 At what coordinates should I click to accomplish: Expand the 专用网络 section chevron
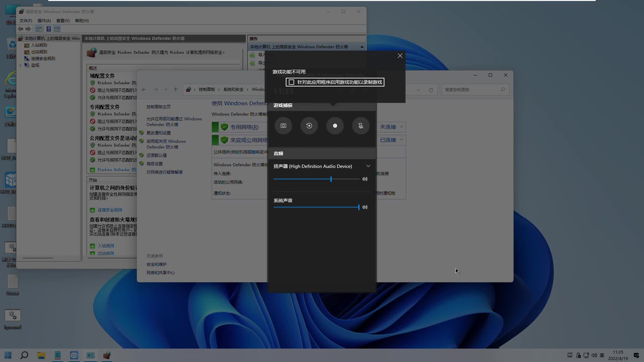tap(401, 127)
